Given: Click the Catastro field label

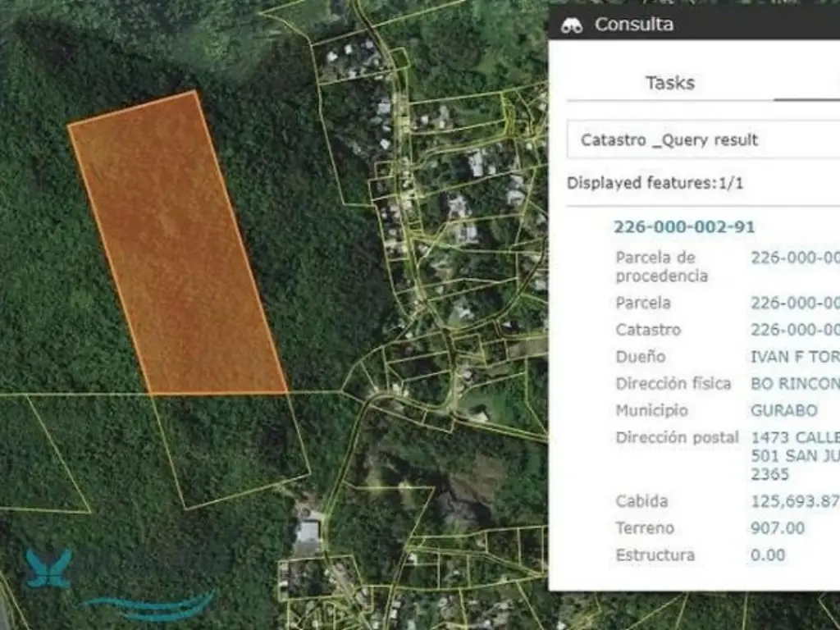Looking at the screenshot, I should pyautogui.click(x=648, y=330).
